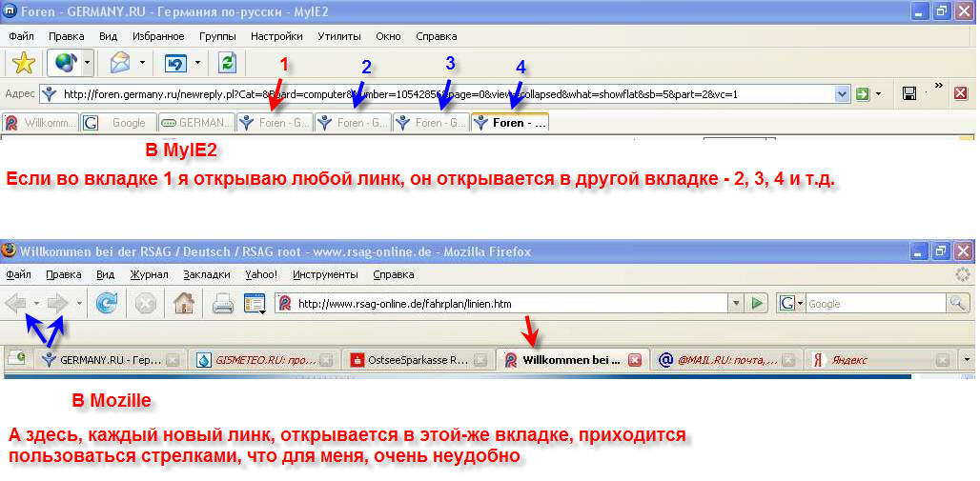Viewport: 980px width, 481px height.
Task: Click the red X close-tab icon in MyIE2
Action: pyautogui.click(x=961, y=94)
